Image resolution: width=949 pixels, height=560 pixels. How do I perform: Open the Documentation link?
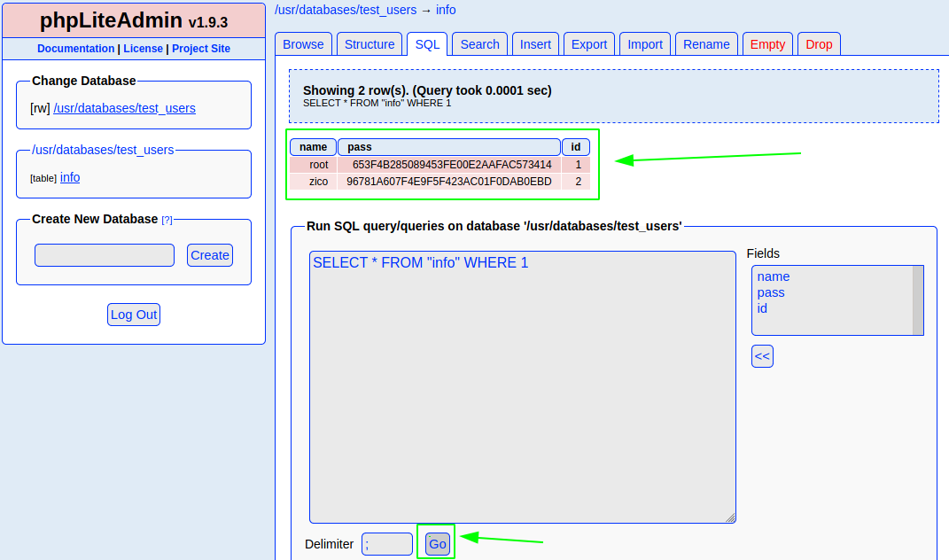[x=75, y=49]
